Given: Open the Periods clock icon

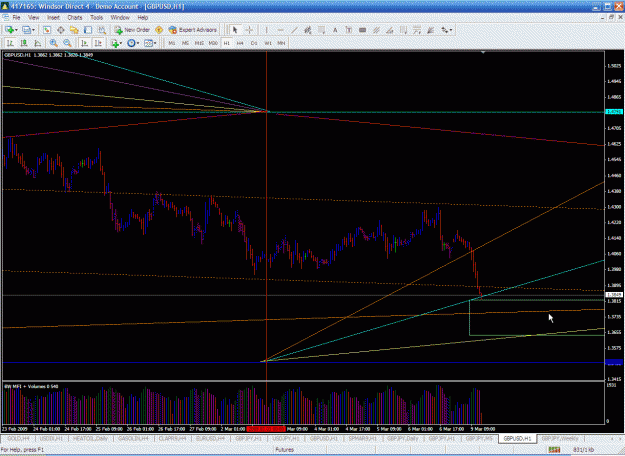Looking at the screenshot, I should (131, 43).
